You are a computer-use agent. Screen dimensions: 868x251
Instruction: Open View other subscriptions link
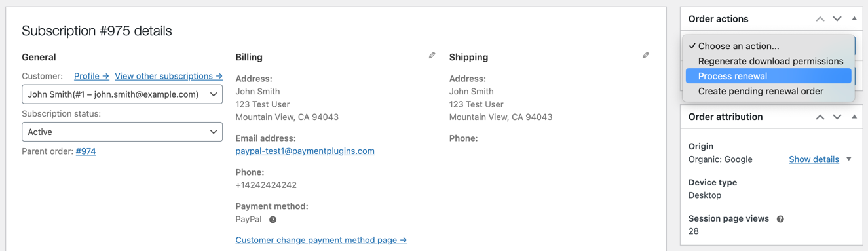pos(168,76)
